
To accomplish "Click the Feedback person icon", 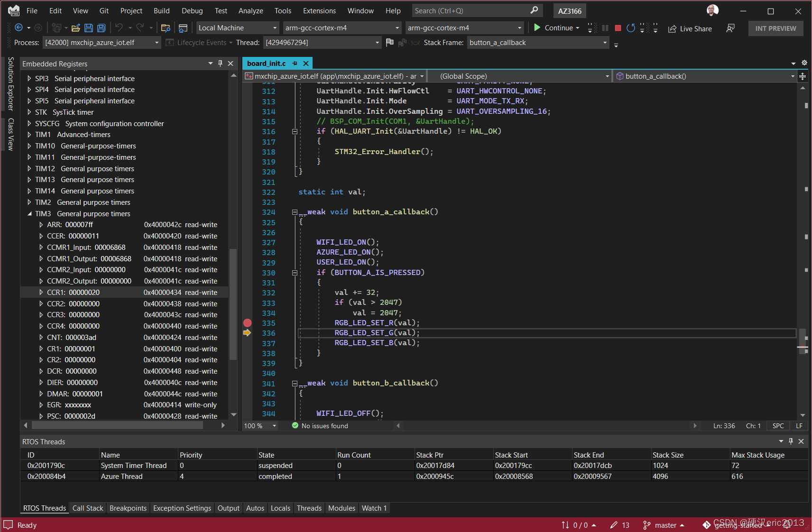I will (x=730, y=28).
